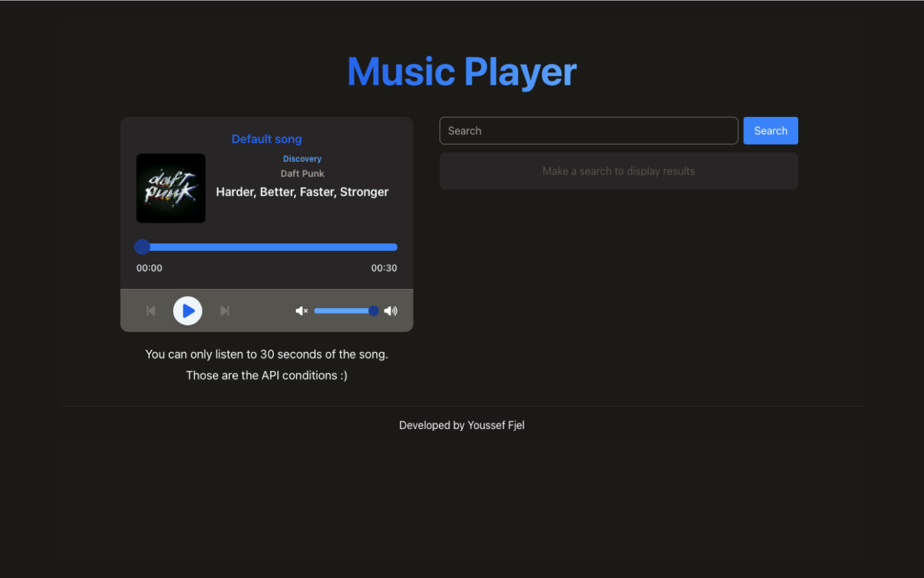Click the song progress bar handle

pyautogui.click(x=142, y=247)
